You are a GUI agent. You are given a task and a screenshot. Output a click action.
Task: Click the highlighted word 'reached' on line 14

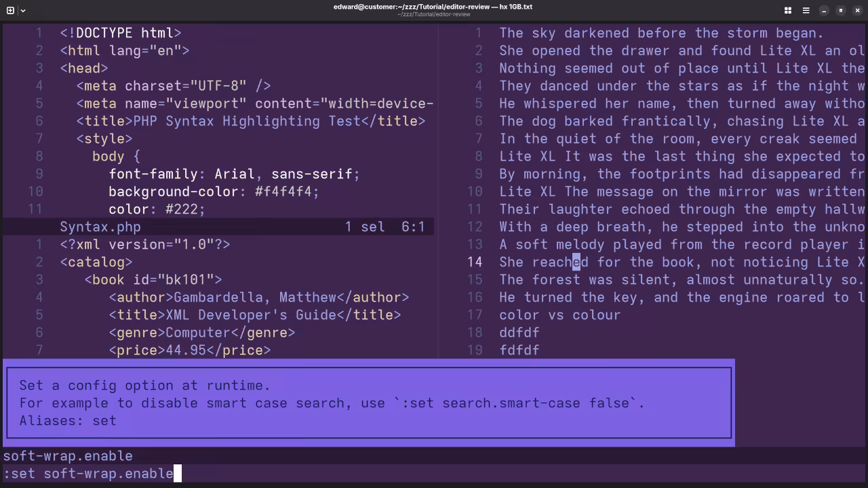[x=561, y=262]
